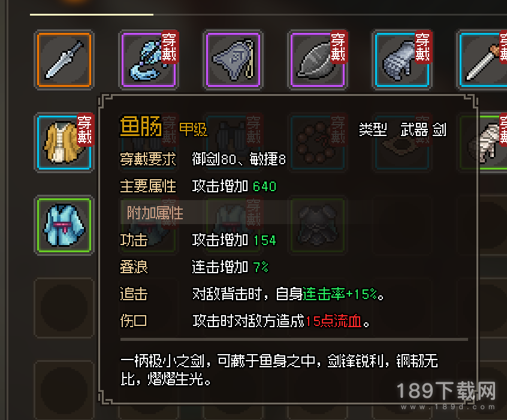Select the light blue robe item
The height and width of the screenshot is (420, 507).
64,225
